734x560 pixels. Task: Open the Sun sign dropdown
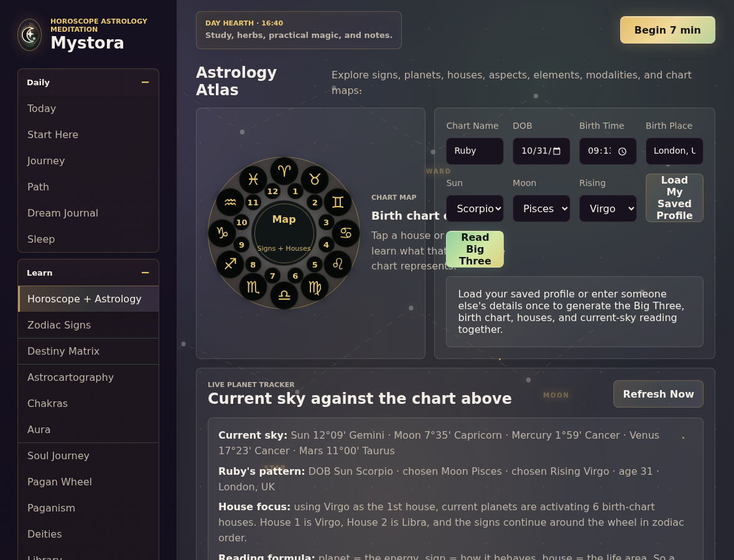[x=475, y=208]
